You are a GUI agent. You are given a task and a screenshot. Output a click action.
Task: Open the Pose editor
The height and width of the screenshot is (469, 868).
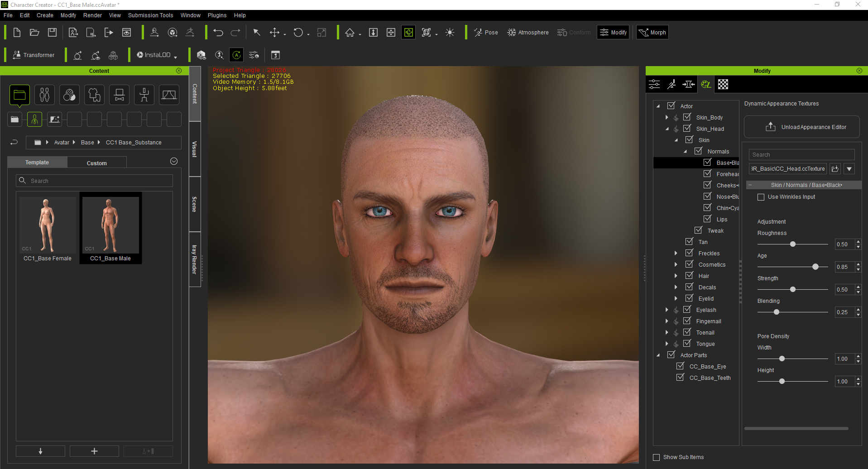486,33
